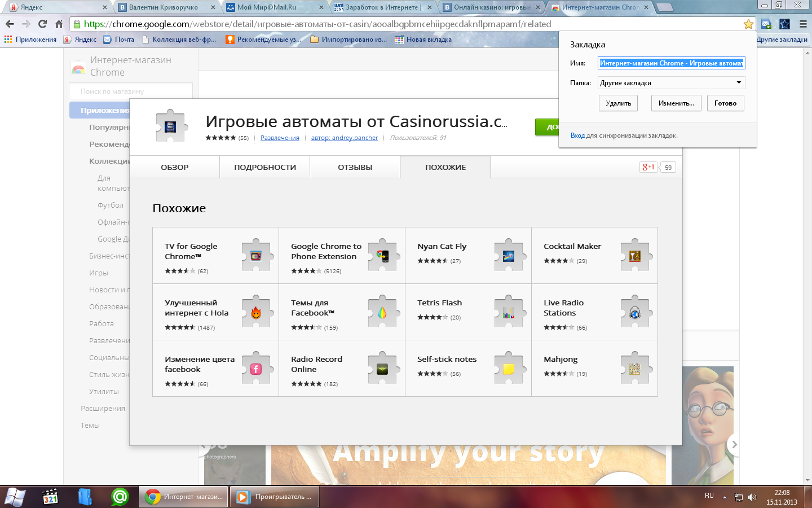Toggle the bookmark star in the address bar
The height and width of the screenshot is (508, 812).
click(748, 24)
